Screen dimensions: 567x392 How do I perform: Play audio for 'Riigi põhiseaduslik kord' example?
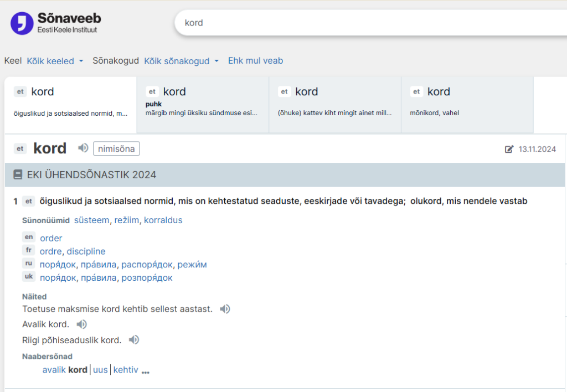133,340
